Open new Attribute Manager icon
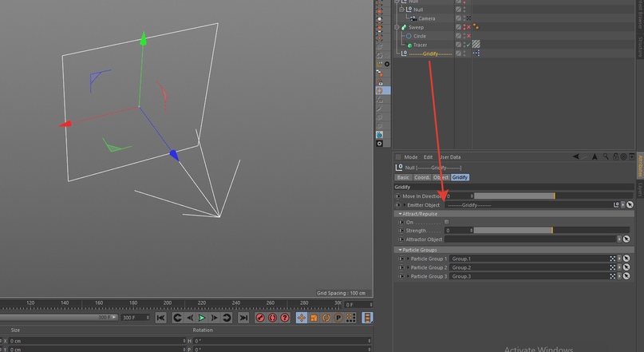 [632, 156]
